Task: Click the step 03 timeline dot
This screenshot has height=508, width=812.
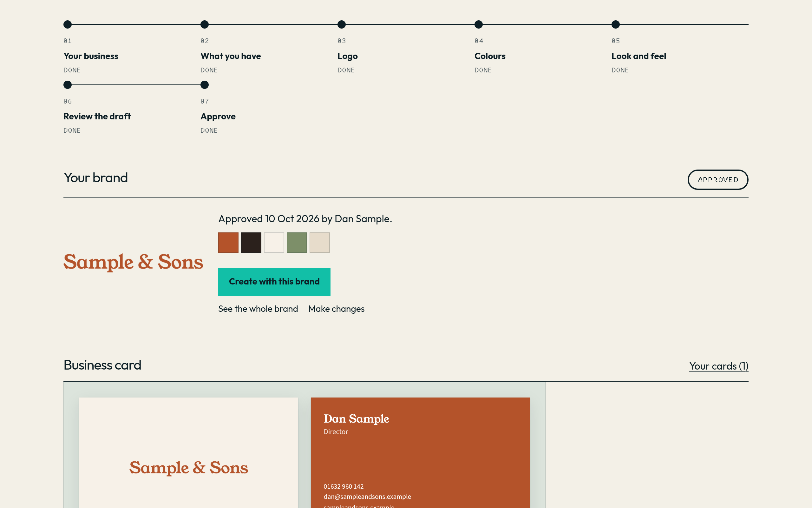Action: pos(341,24)
